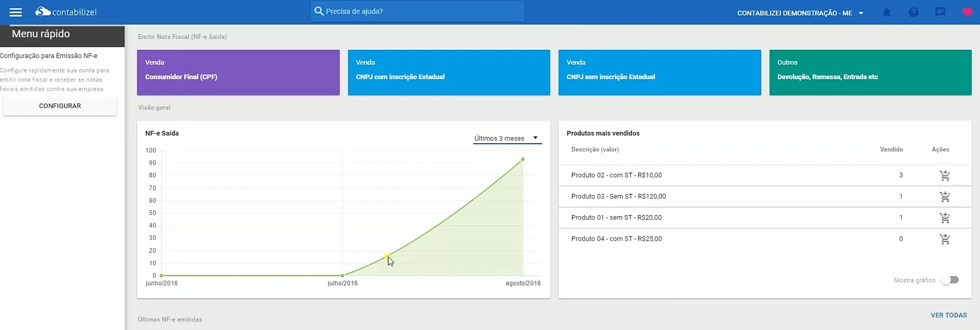Click the Contabilizei logo
This screenshot has height=330, width=980.
[x=66, y=12]
